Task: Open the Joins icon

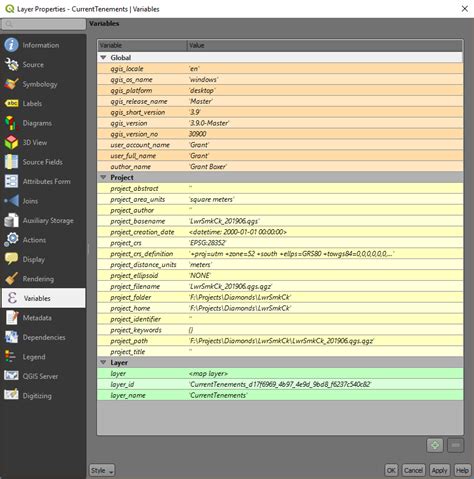Action: 11,201
